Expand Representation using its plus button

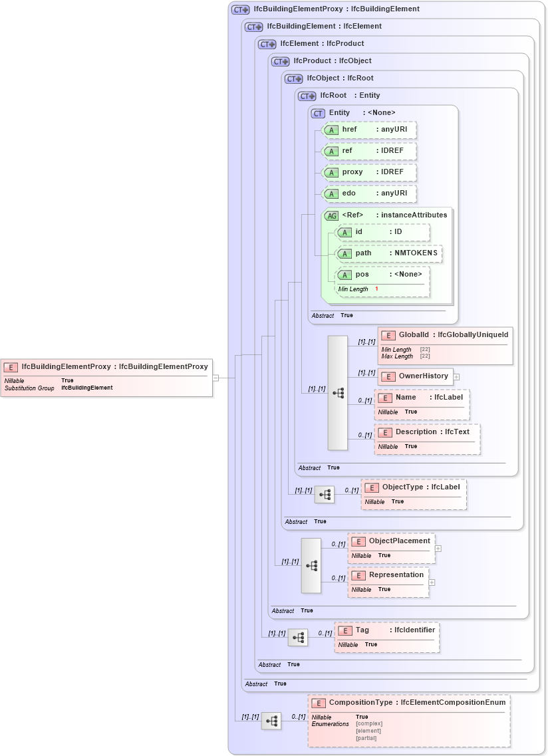pyautogui.click(x=432, y=582)
